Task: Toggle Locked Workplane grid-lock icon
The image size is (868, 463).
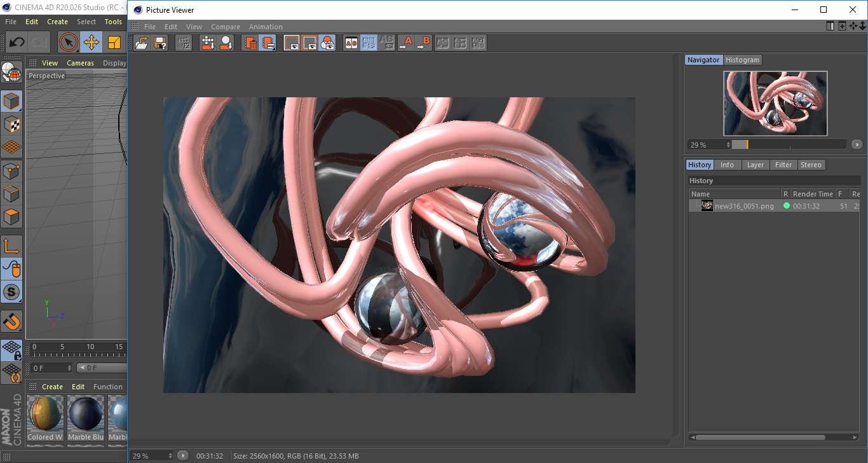Action: click(11, 350)
